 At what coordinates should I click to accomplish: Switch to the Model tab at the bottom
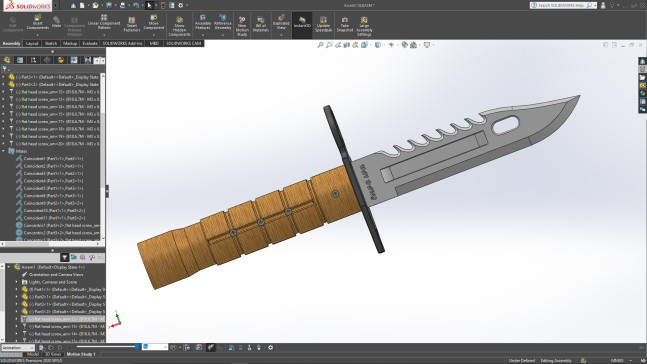click(33, 354)
